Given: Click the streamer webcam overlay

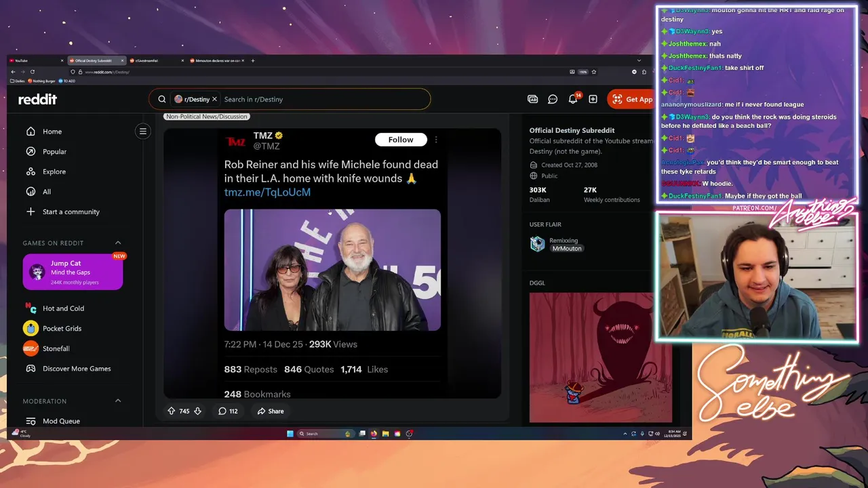Looking at the screenshot, I should [757, 276].
